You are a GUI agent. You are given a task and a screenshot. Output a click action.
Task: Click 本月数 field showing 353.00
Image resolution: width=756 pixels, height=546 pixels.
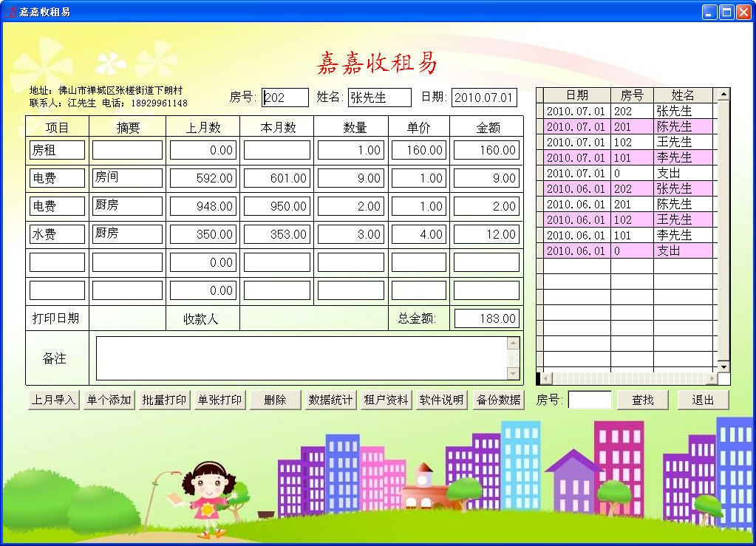(x=277, y=233)
